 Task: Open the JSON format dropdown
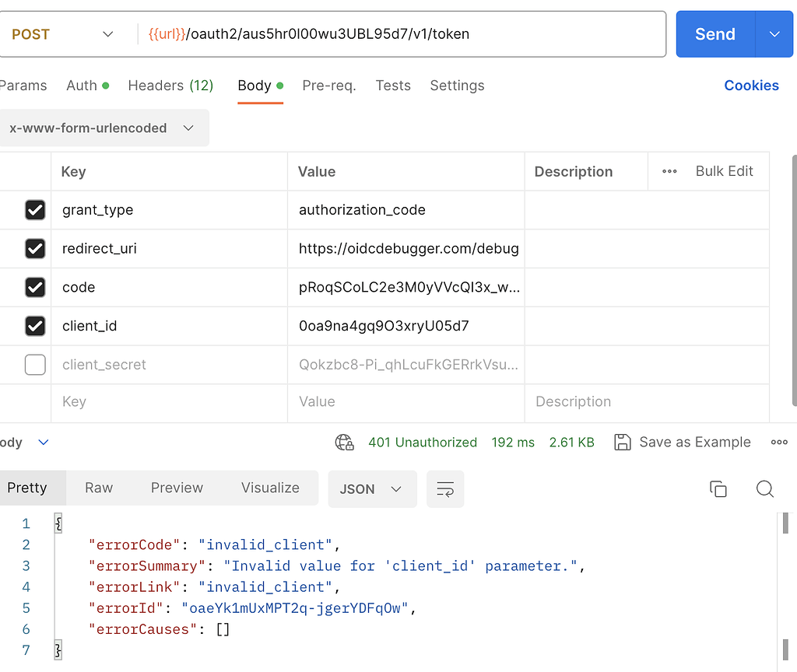pyautogui.click(x=372, y=489)
